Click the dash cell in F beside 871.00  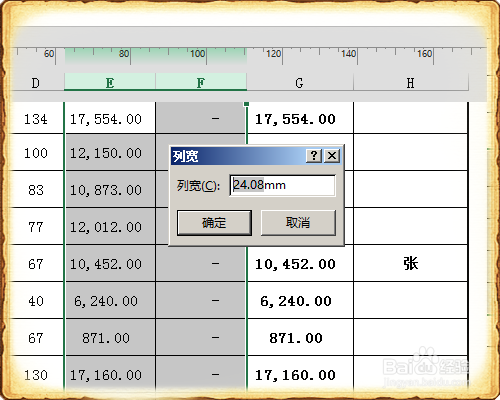coord(201,338)
